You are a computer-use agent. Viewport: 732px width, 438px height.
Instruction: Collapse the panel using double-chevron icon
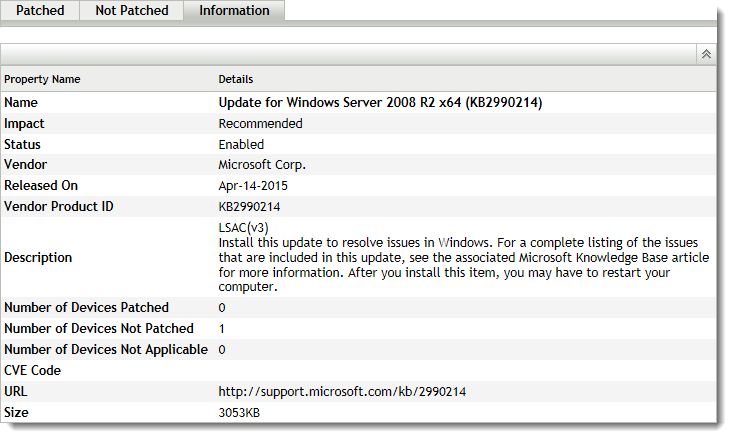tap(706, 54)
